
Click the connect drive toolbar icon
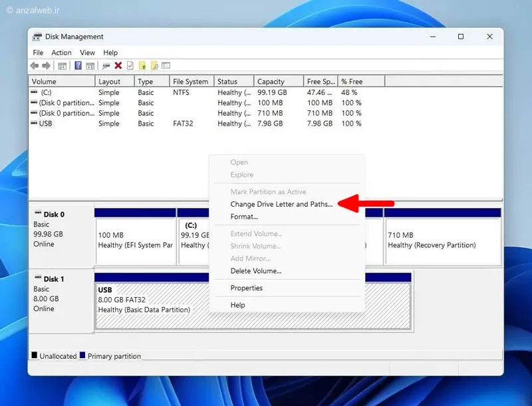point(106,66)
